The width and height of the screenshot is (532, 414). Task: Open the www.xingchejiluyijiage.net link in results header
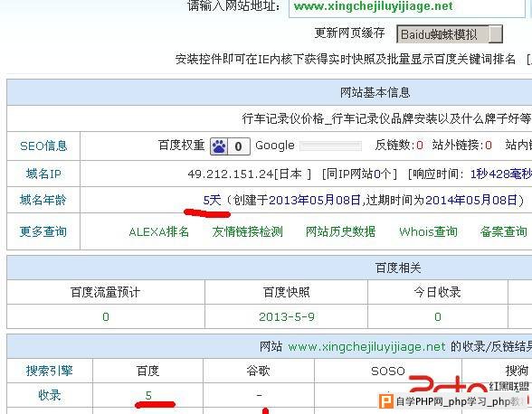tap(366, 347)
